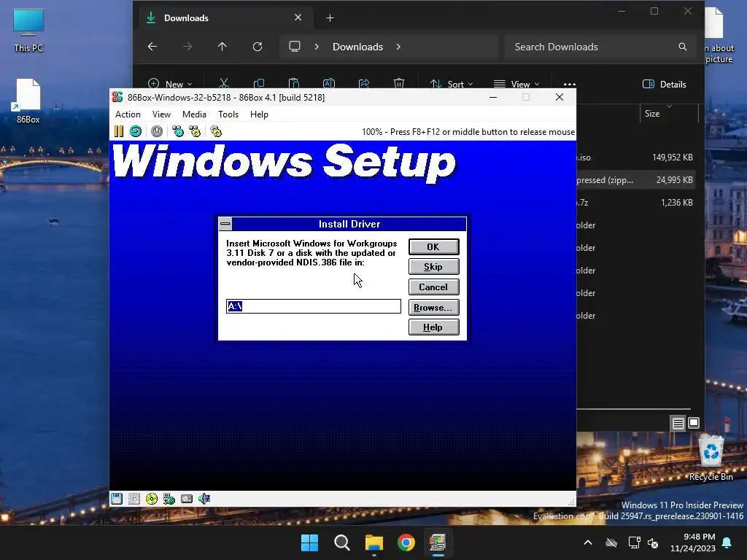
Task: Open the Action menu in 86Box
Action: 128,114
